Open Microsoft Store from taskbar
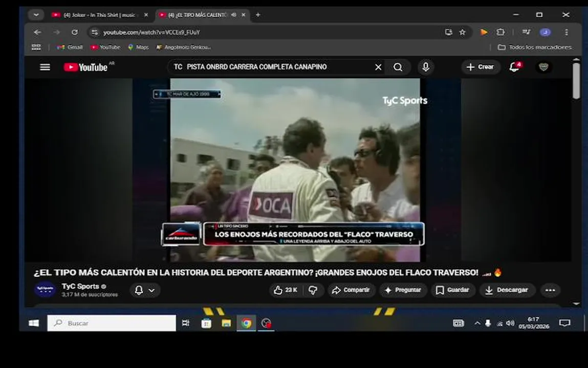Viewport: 588px width, 368px height. click(x=206, y=323)
